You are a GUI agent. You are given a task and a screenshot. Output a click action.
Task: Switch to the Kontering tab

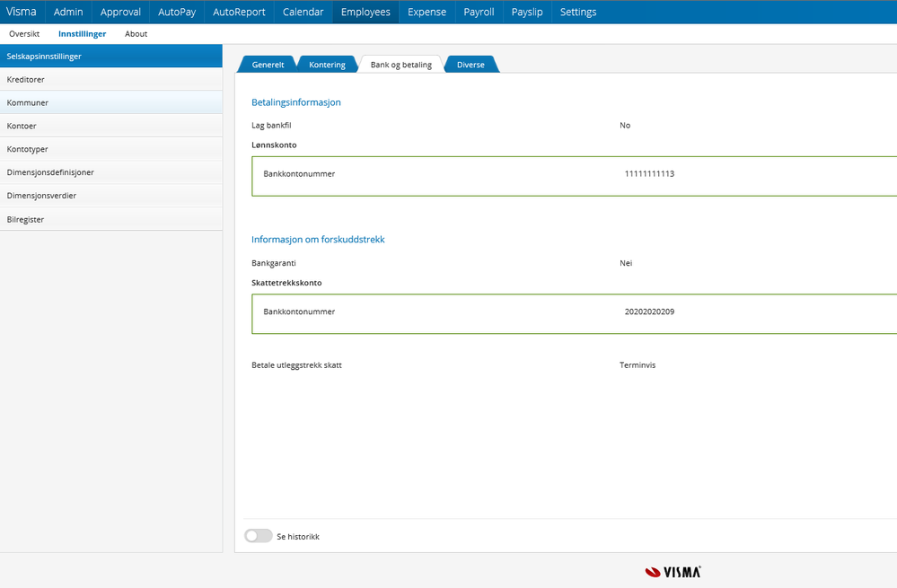tap(327, 65)
